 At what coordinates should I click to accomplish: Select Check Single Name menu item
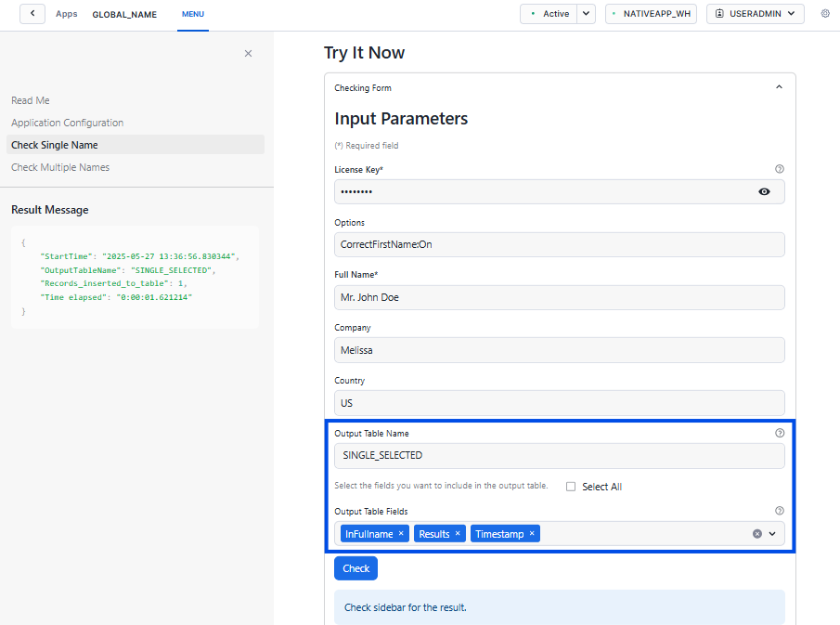(x=136, y=145)
